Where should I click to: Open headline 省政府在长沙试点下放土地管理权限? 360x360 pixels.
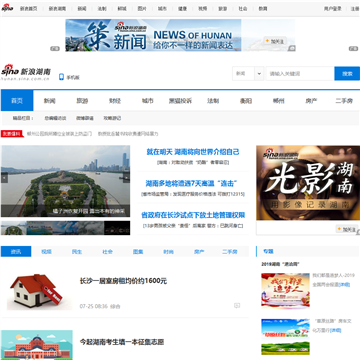coord(193,215)
